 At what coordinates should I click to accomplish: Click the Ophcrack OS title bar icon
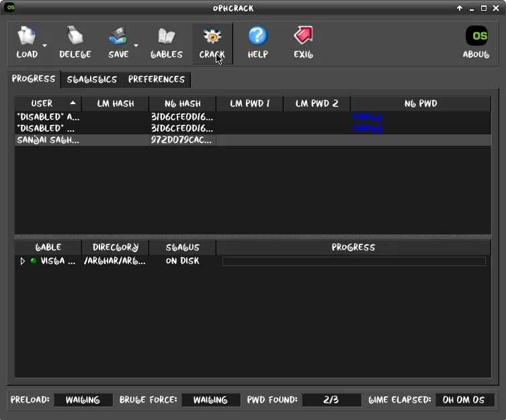coord(11,7)
